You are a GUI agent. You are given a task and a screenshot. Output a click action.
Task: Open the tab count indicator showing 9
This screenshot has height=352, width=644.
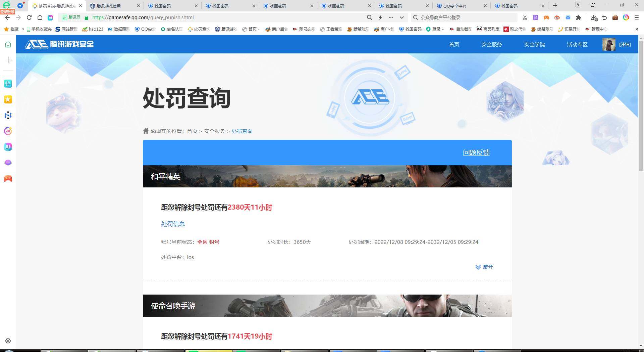point(578,5)
